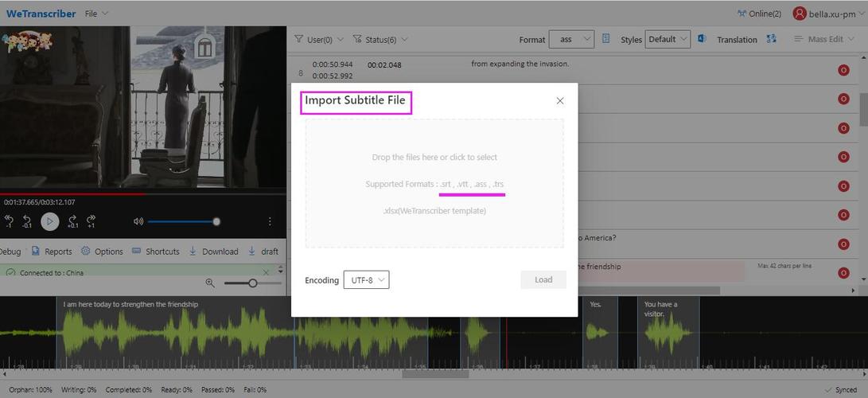Image resolution: width=868 pixels, height=398 pixels.
Task: Rewind video by 1 second
Action: [9, 221]
